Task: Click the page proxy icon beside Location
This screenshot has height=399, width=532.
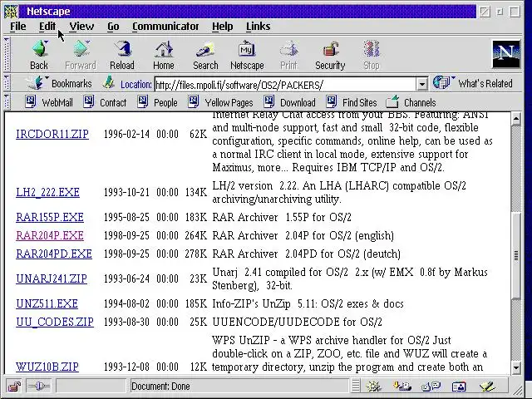Action: [109, 83]
